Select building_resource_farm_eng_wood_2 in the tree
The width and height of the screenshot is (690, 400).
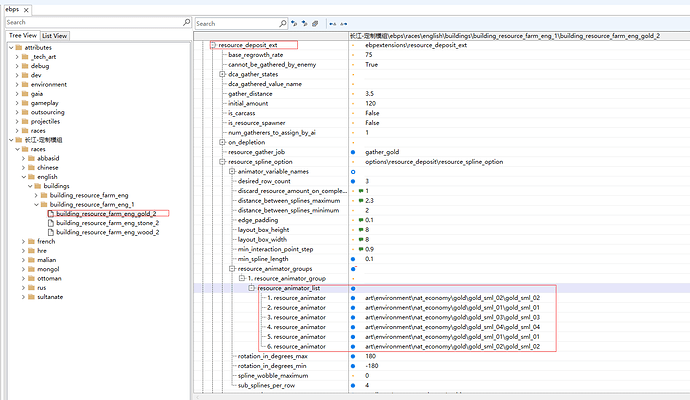(107, 231)
